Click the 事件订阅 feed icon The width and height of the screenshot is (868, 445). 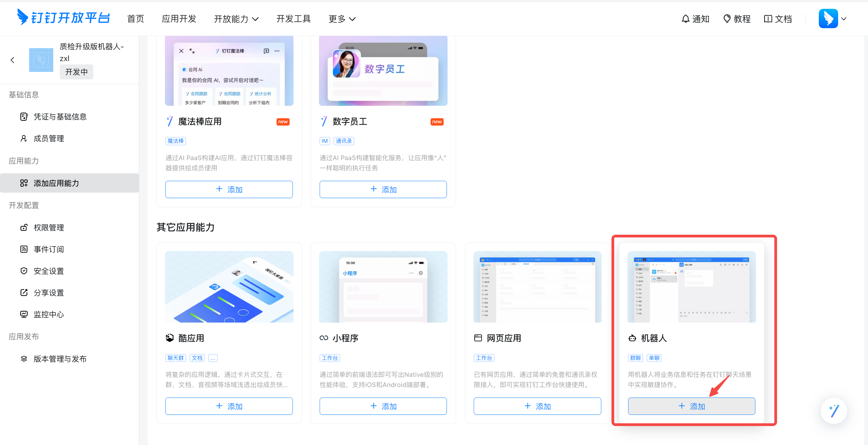point(24,249)
